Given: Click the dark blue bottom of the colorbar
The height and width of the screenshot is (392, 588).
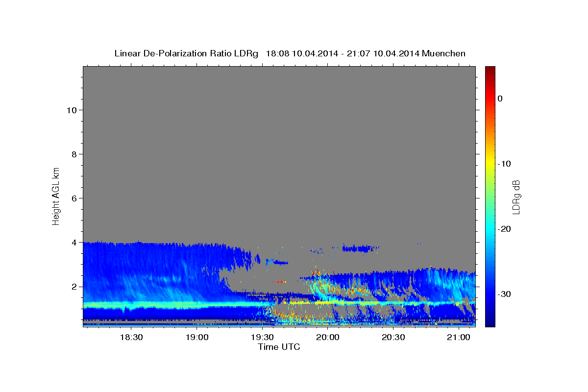Looking at the screenshot, I should tap(490, 322).
